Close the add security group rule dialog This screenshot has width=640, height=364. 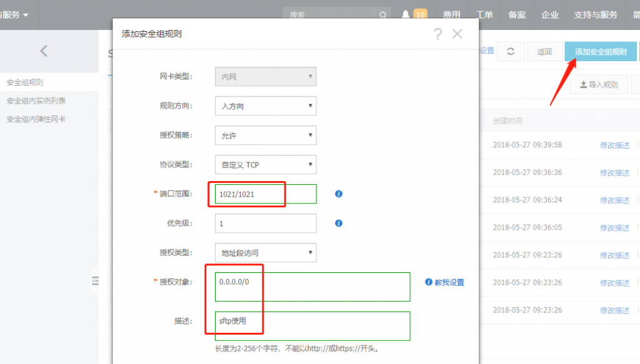(457, 34)
